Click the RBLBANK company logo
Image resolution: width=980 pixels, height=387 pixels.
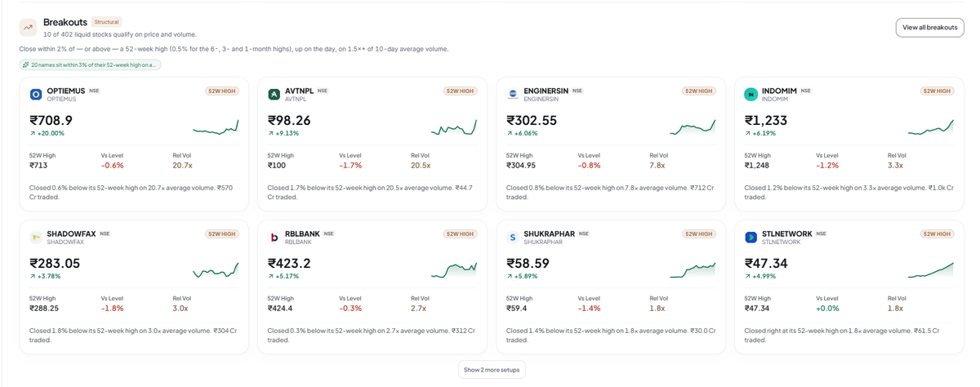pyautogui.click(x=274, y=238)
